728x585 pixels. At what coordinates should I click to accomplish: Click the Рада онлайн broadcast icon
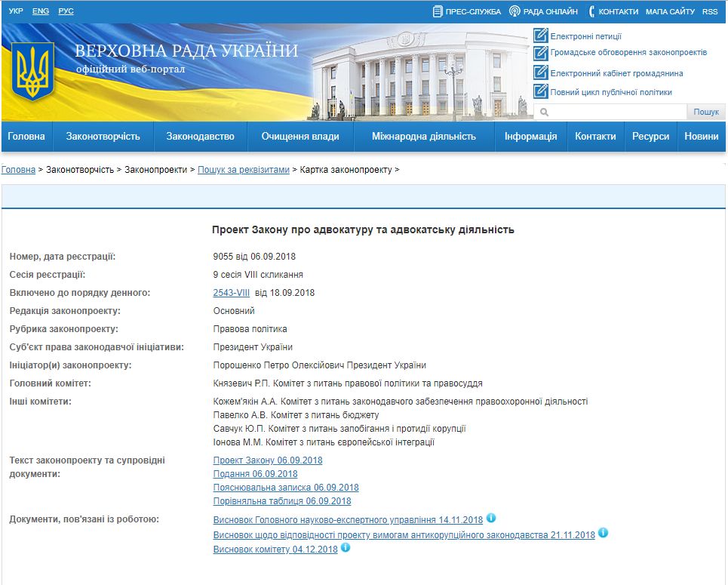pyautogui.click(x=515, y=11)
